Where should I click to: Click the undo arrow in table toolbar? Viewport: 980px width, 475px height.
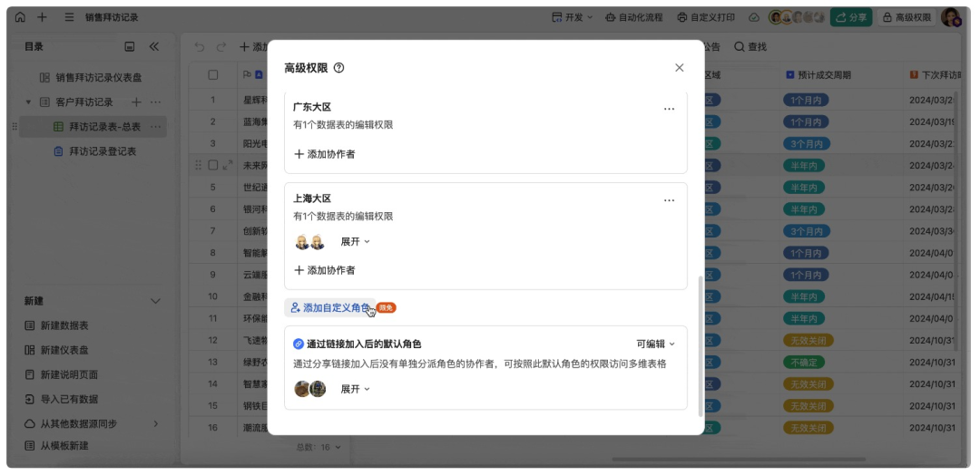tap(200, 47)
